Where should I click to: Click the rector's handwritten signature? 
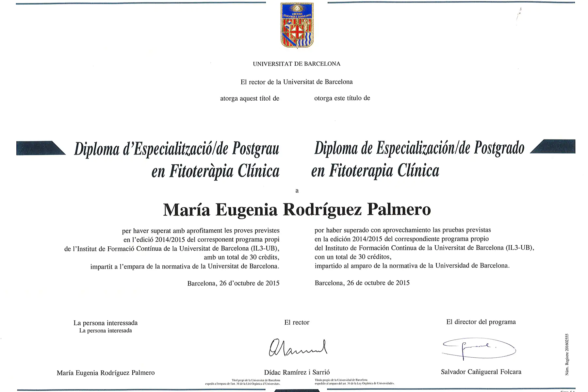[x=298, y=347]
